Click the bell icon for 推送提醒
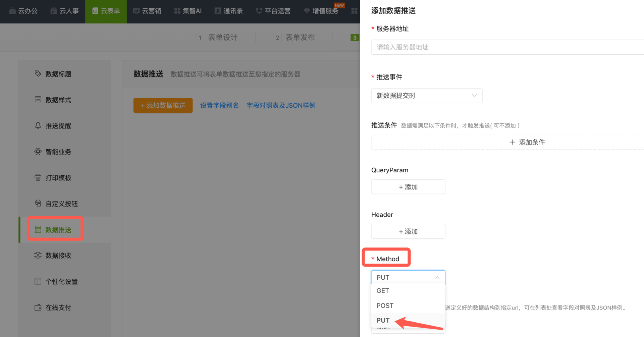Viewport: 644px width, 337px height. (x=38, y=125)
